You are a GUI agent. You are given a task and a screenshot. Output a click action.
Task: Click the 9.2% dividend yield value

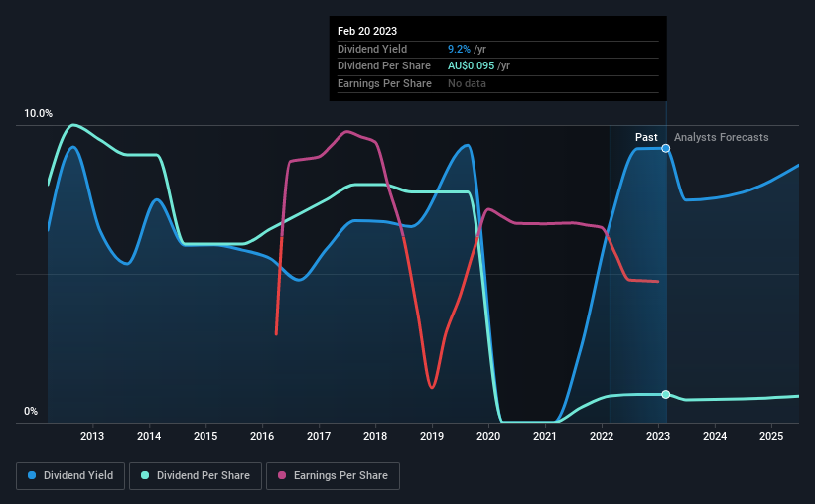(459, 49)
